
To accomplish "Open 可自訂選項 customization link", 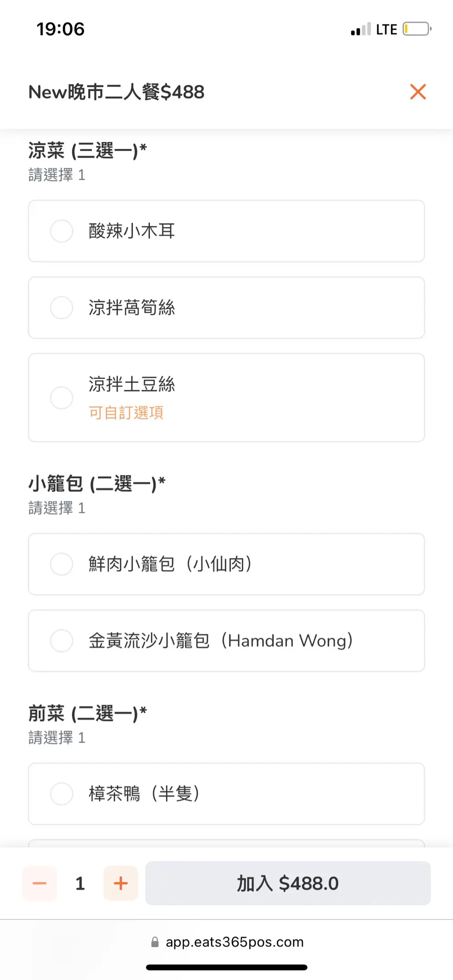I will [x=126, y=413].
